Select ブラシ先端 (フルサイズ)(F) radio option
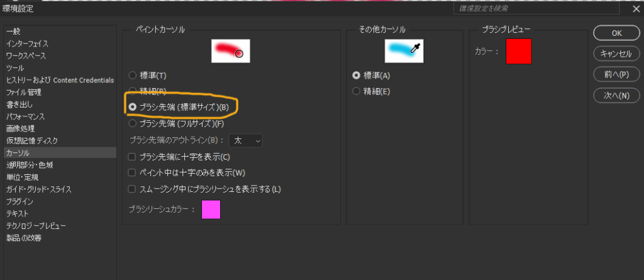This screenshot has width=644, height=280. 133,123
